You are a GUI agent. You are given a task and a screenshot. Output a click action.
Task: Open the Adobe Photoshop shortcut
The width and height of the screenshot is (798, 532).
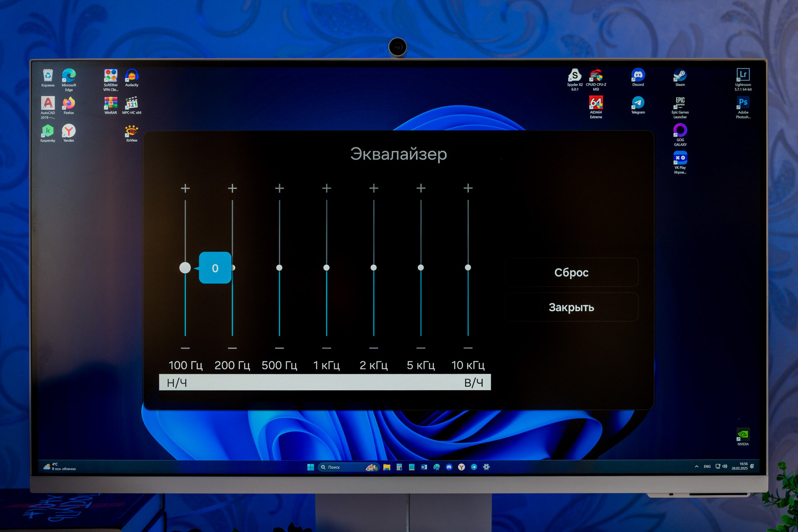coord(743,107)
